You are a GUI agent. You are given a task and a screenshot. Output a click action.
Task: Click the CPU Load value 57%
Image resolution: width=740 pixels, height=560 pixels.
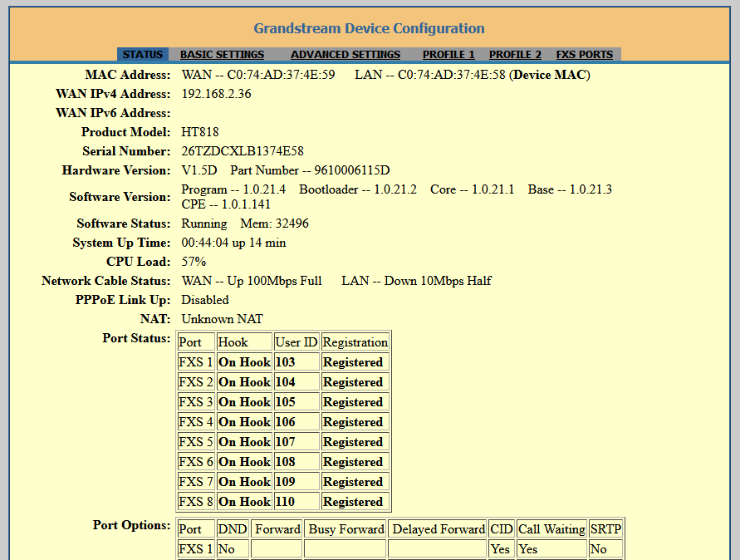coord(194,262)
